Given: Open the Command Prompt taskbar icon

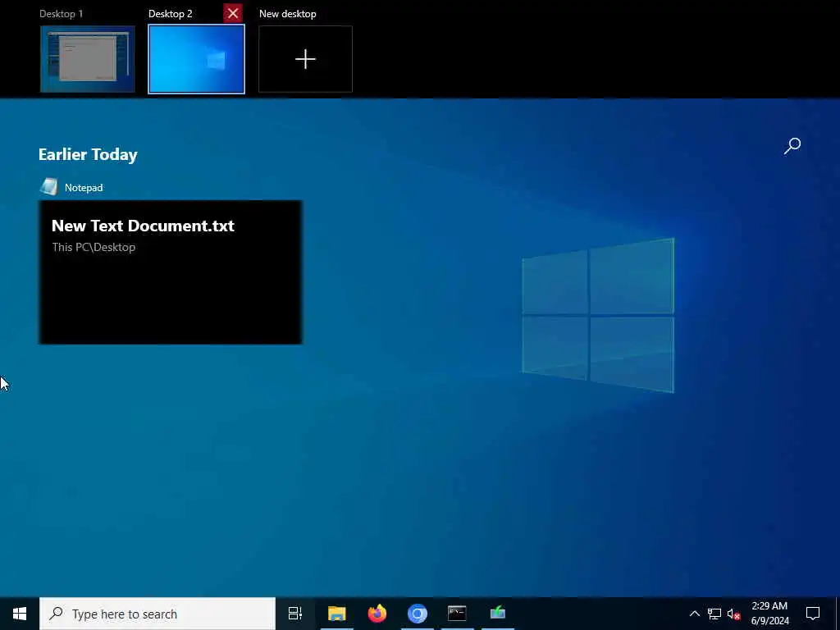Looking at the screenshot, I should 457,614.
